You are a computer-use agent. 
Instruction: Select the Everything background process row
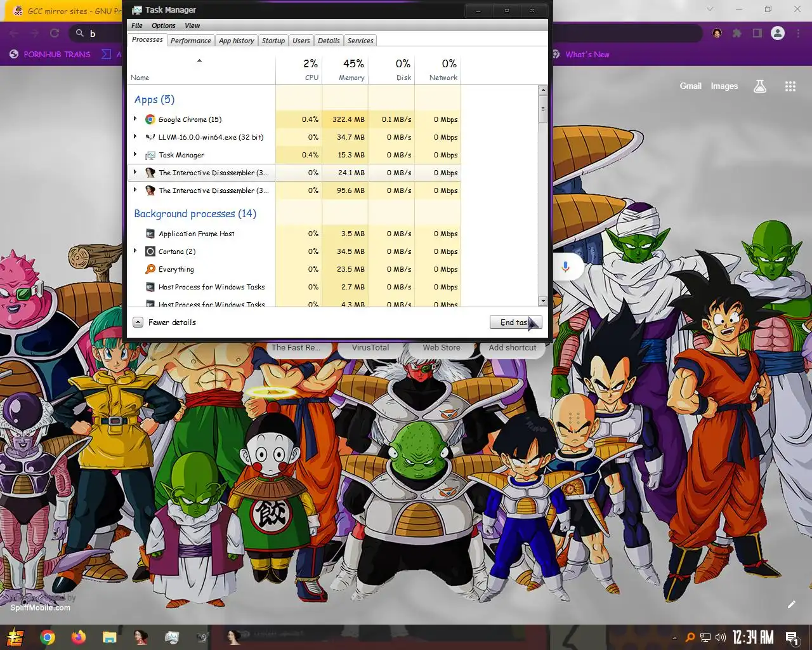(x=294, y=269)
